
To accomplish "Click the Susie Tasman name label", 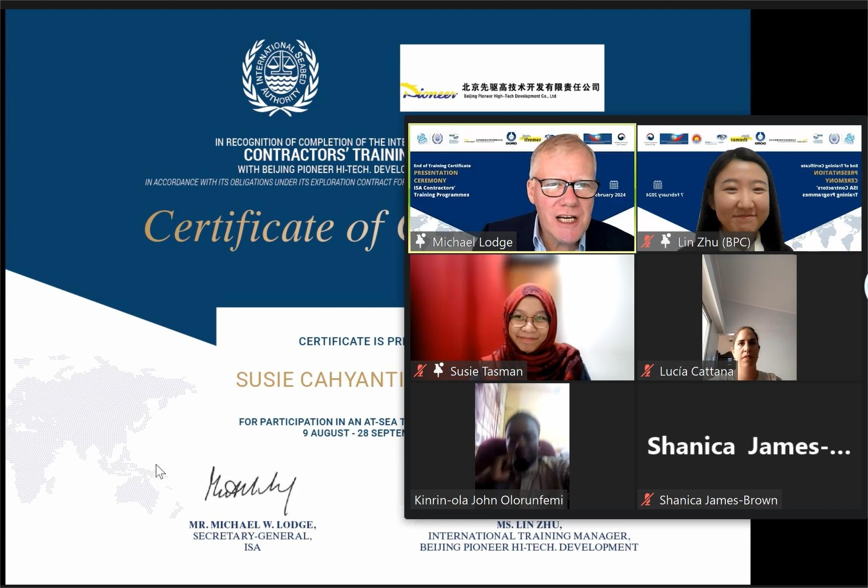I will point(486,372).
